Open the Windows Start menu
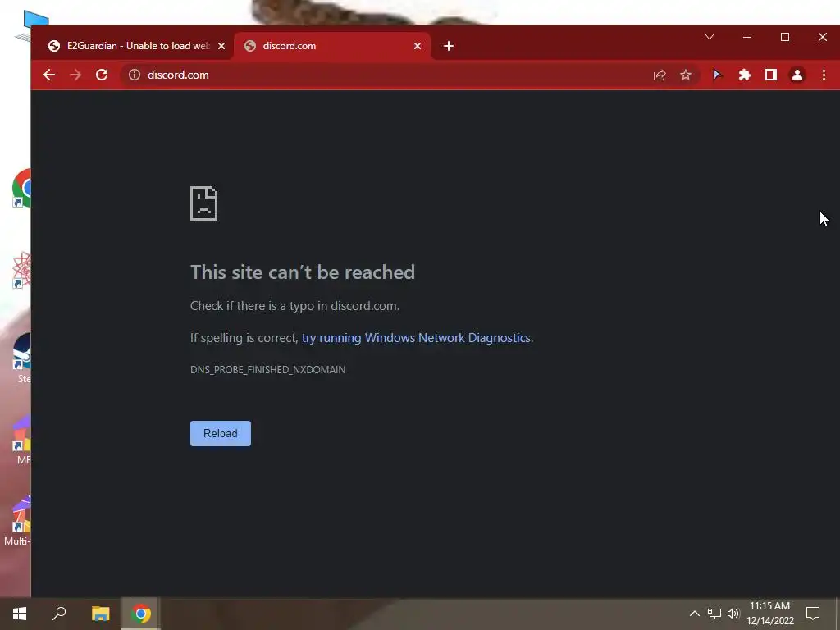Viewport: 840px width, 630px height. (20, 614)
